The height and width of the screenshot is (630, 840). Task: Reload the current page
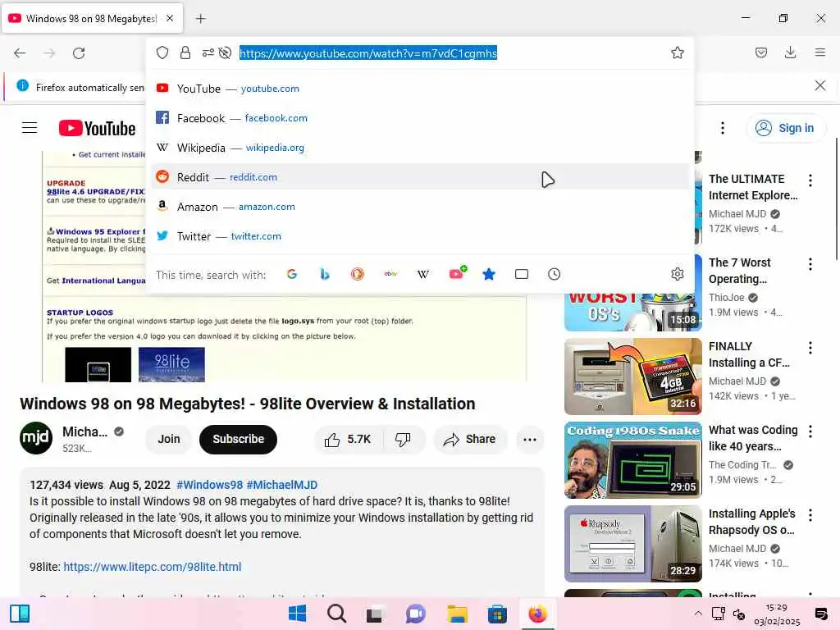point(79,53)
